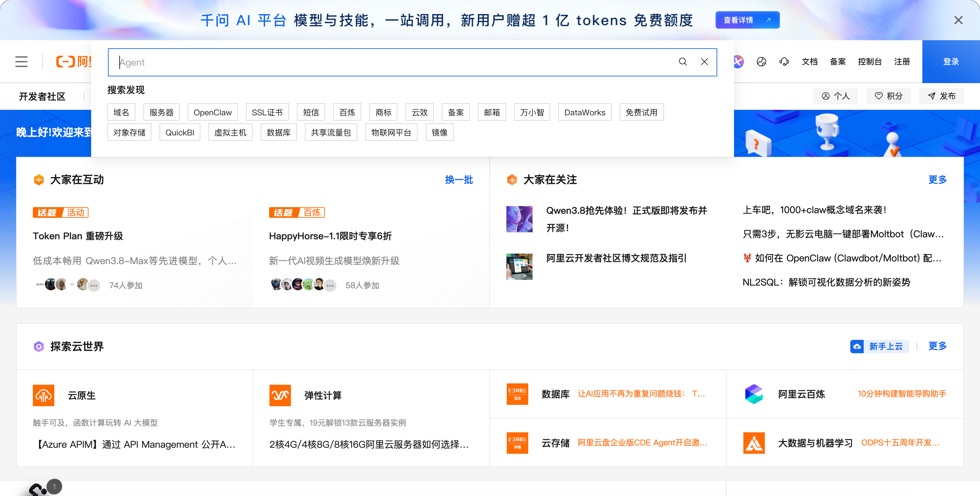The height and width of the screenshot is (496, 980).
Task: Open 文档 in top navigation
Action: [809, 62]
